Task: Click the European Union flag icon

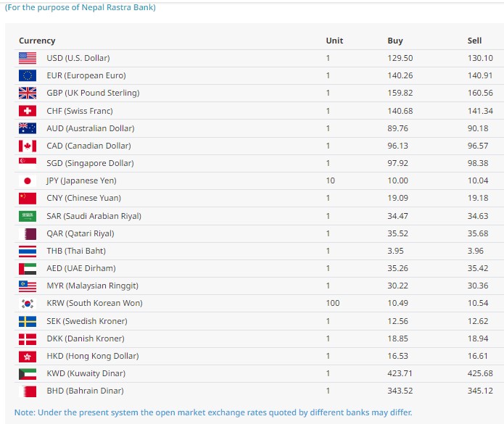Action: [28, 75]
